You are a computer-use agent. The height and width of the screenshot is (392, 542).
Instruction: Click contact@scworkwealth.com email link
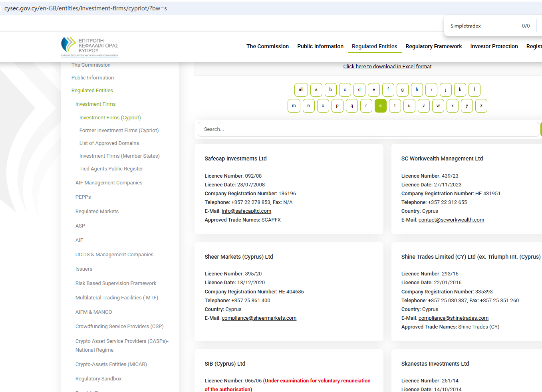click(451, 220)
